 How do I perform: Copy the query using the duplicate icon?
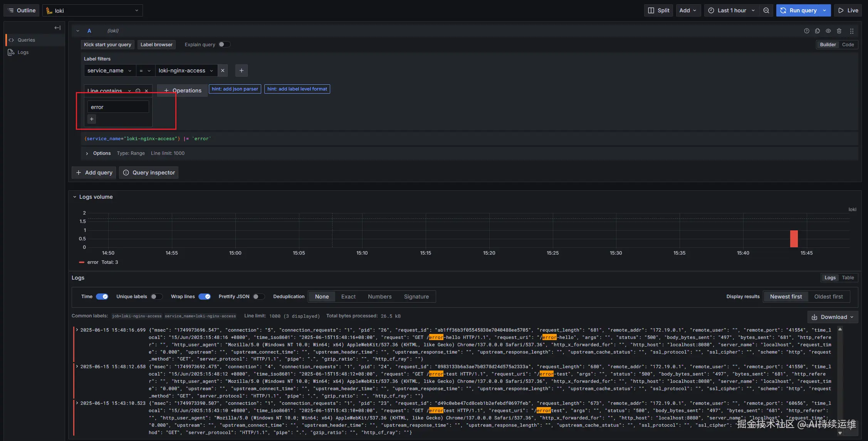pos(818,31)
